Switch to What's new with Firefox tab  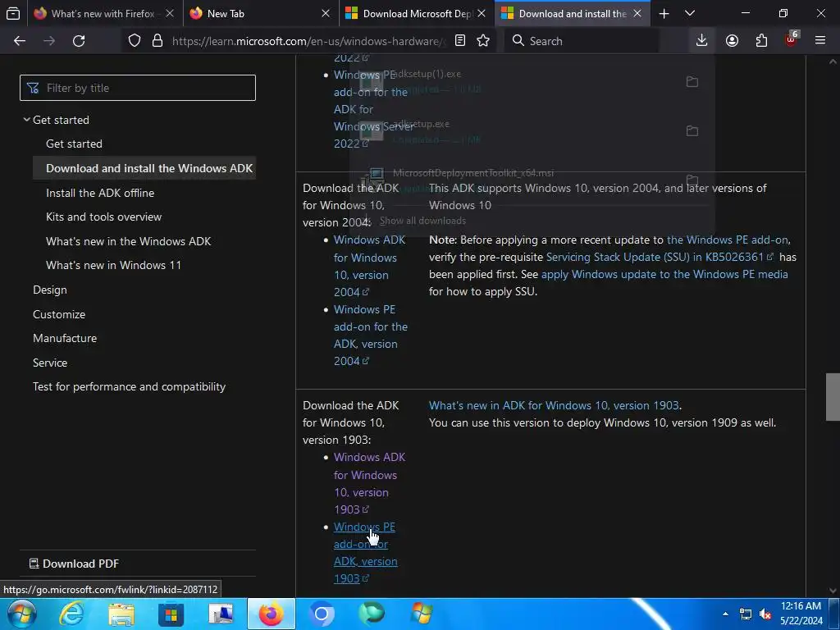pos(103,13)
